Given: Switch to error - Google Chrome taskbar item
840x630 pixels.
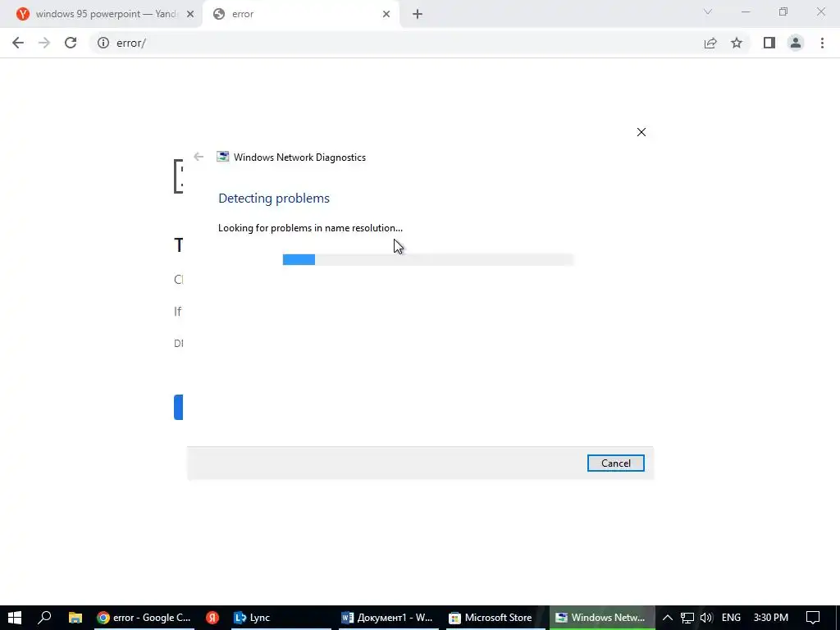Looking at the screenshot, I should [x=144, y=618].
